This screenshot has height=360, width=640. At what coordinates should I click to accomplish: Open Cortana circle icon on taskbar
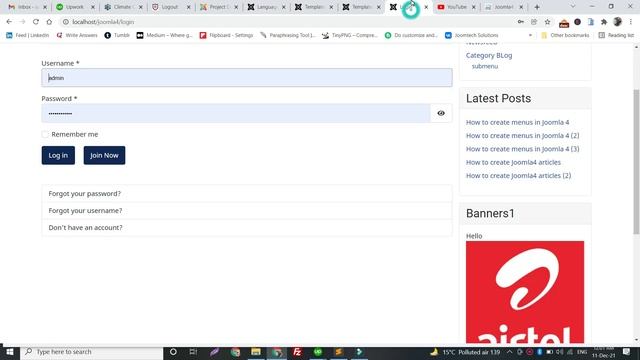173,351
